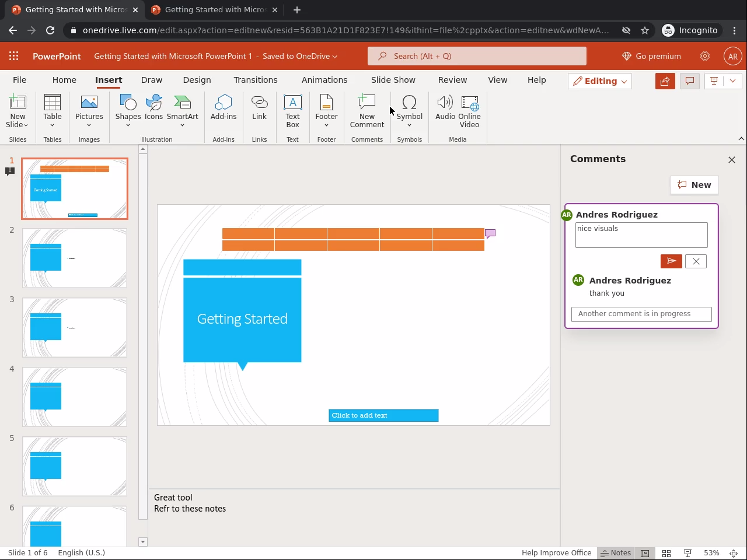Open the app launcher grid
This screenshot has width=747, height=560.
point(13,56)
